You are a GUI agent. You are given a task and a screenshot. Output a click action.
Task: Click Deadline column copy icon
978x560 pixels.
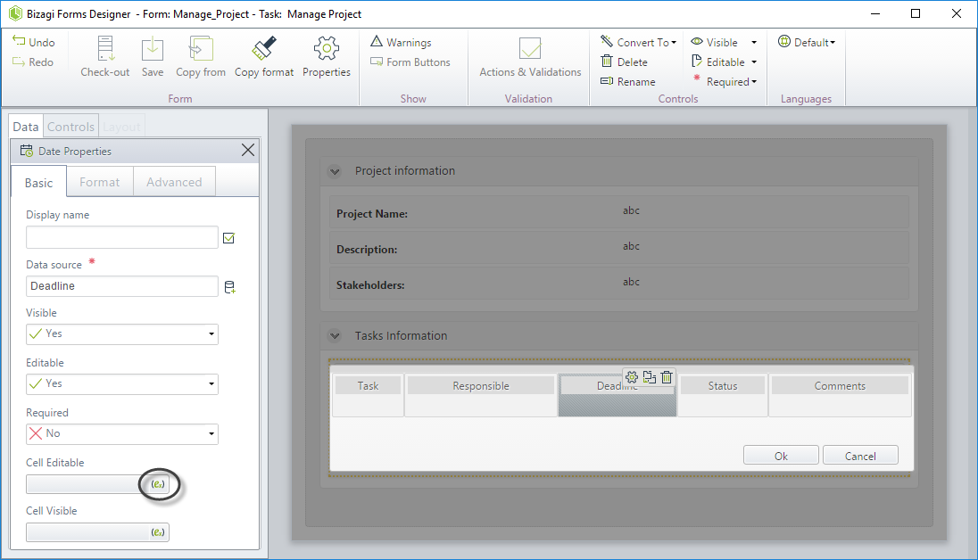[x=650, y=377]
